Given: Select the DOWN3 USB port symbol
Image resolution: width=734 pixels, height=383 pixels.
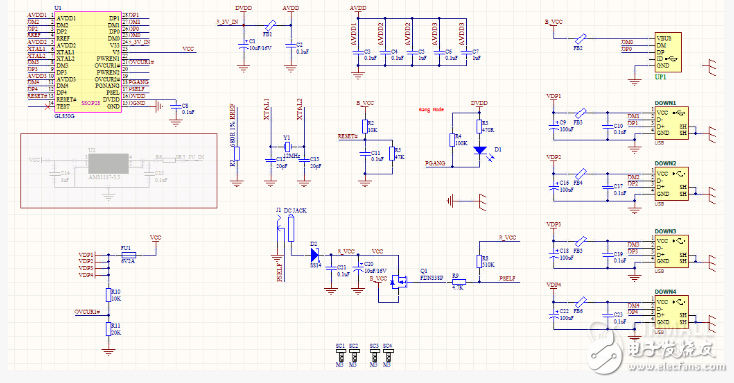Looking at the screenshot, I should click(671, 251).
